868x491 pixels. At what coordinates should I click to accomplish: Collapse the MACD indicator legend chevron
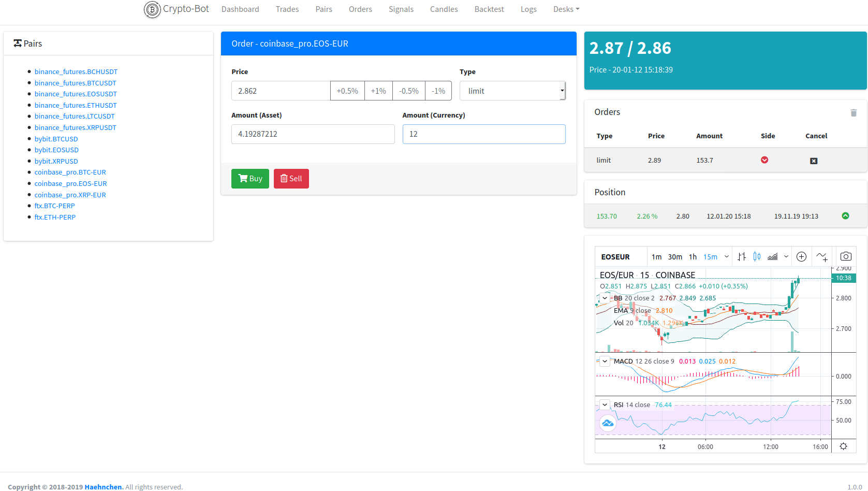(605, 362)
